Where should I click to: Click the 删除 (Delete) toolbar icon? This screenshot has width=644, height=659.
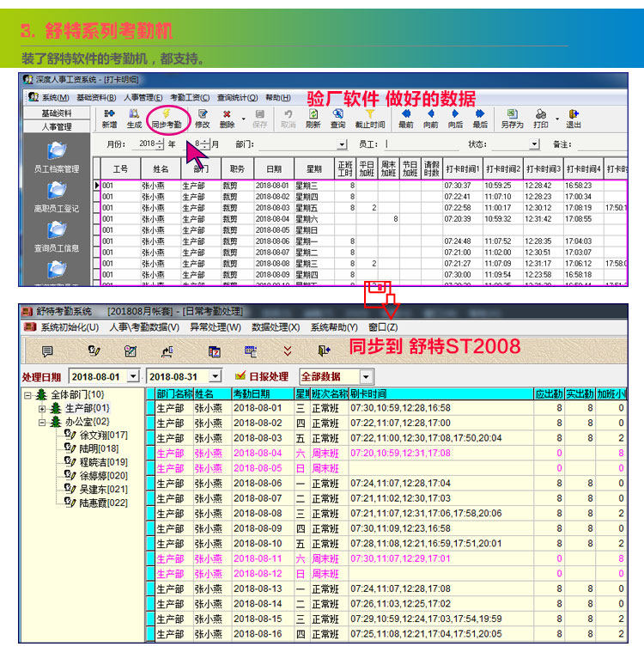[x=227, y=119]
